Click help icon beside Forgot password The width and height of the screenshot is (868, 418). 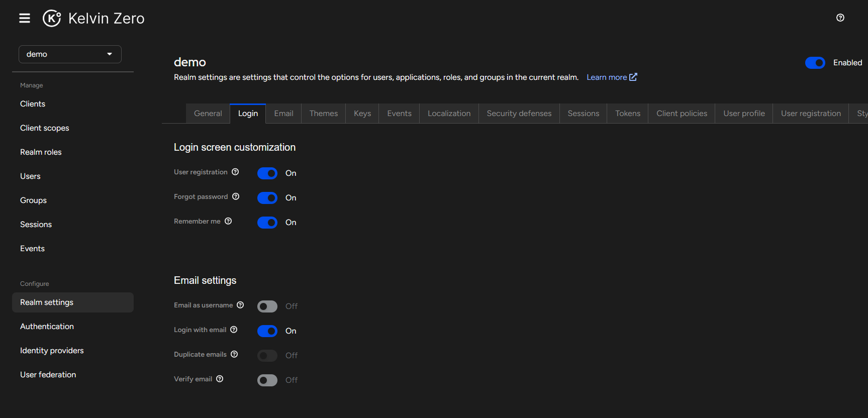(236, 196)
